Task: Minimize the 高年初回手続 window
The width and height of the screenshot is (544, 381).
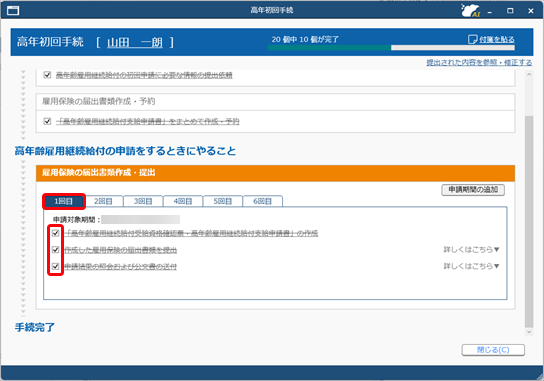Action: tap(490, 11)
